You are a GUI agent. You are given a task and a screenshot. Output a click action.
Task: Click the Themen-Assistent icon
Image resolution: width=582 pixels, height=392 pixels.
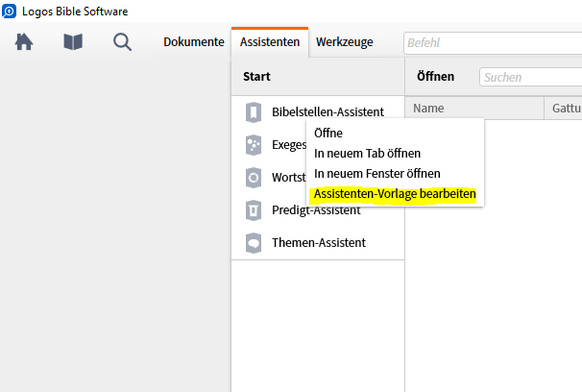point(254,243)
